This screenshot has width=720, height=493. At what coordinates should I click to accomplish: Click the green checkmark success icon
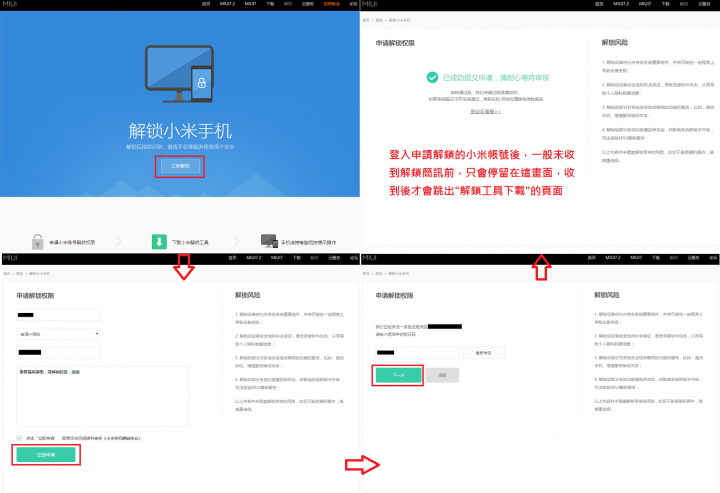(432, 77)
